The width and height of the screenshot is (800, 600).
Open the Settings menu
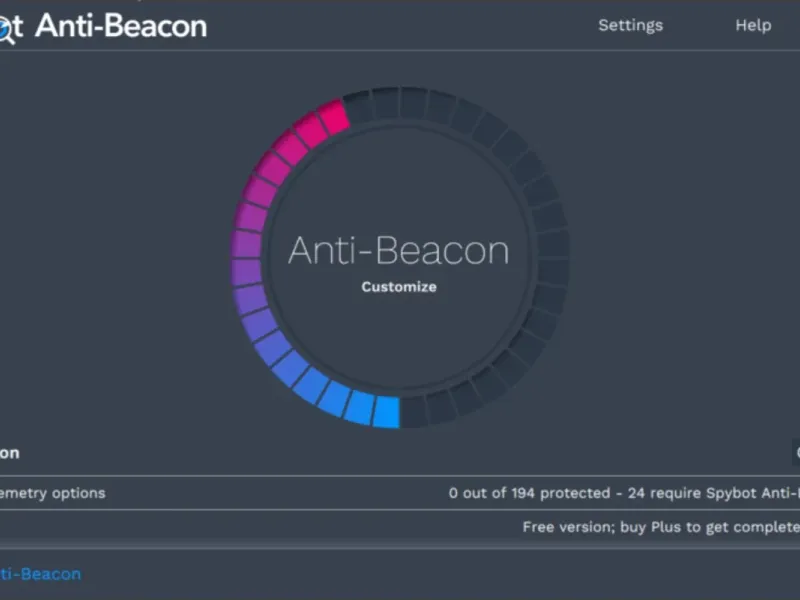point(630,25)
